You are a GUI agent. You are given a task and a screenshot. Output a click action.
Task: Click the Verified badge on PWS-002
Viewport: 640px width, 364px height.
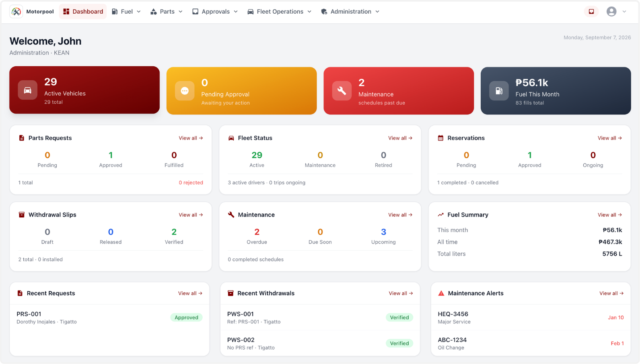(399, 343)
